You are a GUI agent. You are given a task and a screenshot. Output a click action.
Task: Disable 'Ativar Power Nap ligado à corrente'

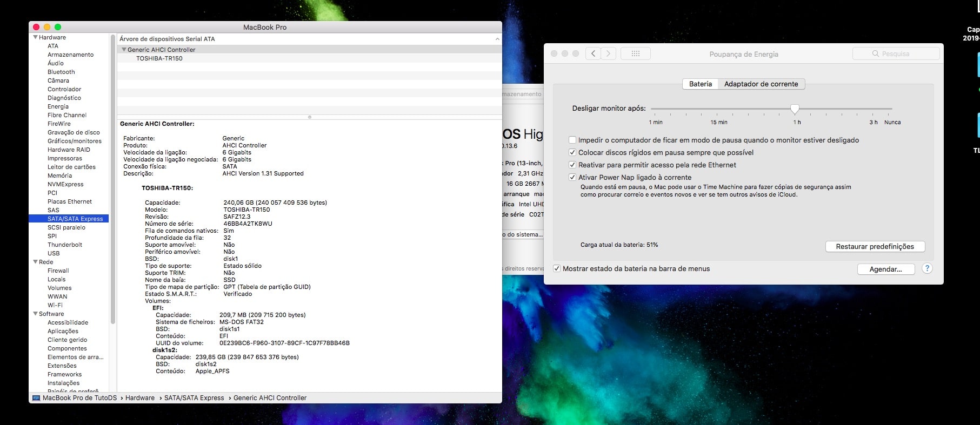572,177
